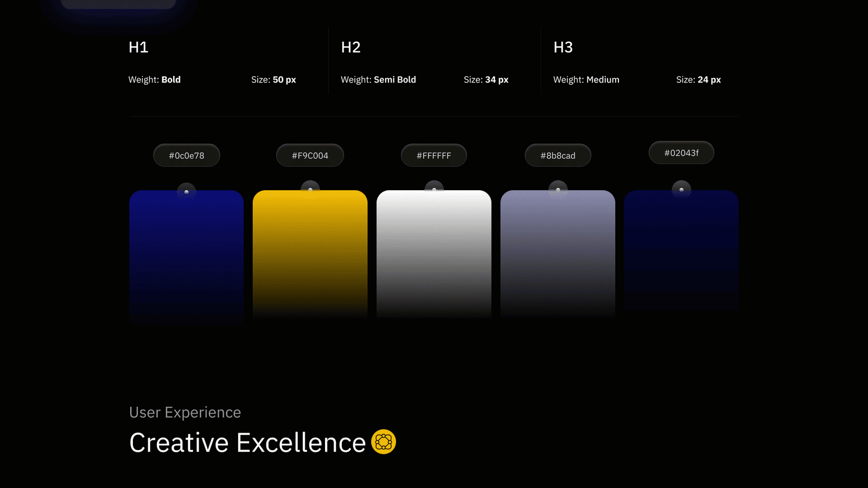Pick the blue #0c0e78 gradient swatch
868x488 pixels.
click(x=187, y=255)
